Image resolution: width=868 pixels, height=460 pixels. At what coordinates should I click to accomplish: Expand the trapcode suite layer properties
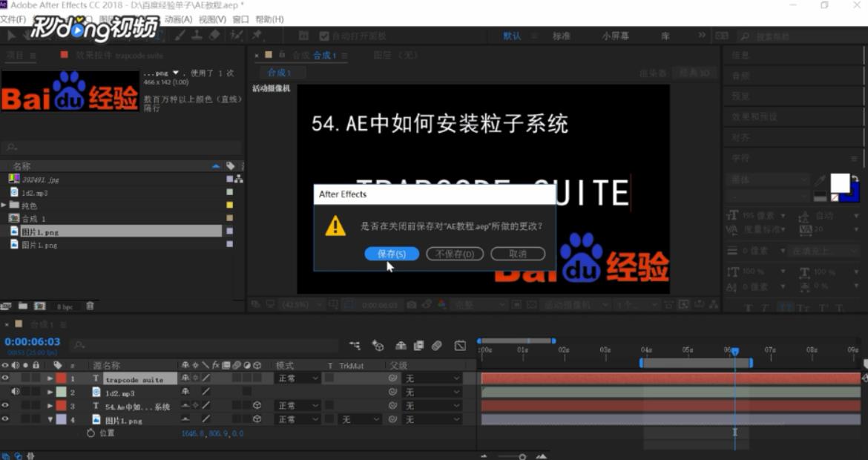tap(50, 378)
